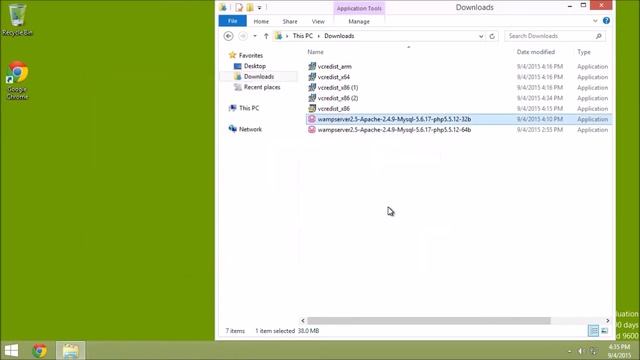This screenshot has height=360, width=640.
Task: Select the vcredist_x64 file
Action: click(333, 77)
